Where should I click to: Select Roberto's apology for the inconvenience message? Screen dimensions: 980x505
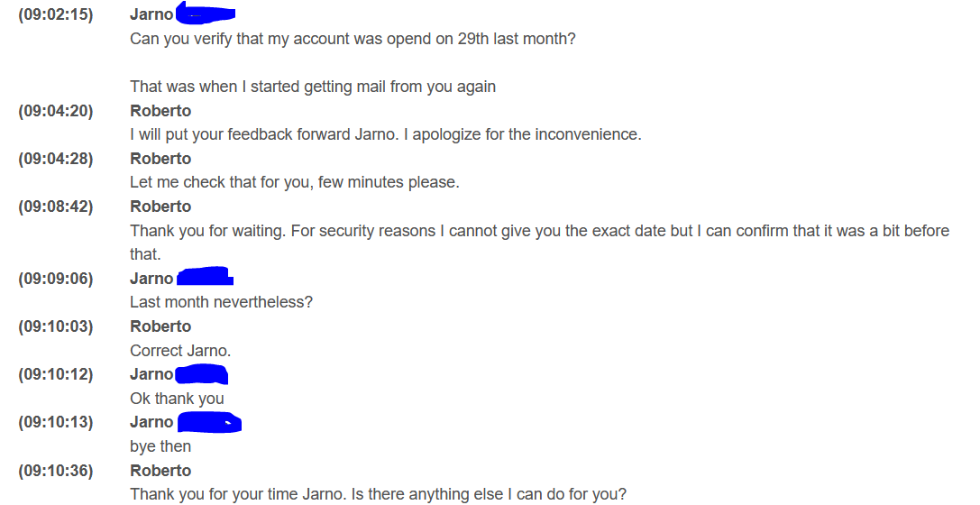[x=385, y=134]
